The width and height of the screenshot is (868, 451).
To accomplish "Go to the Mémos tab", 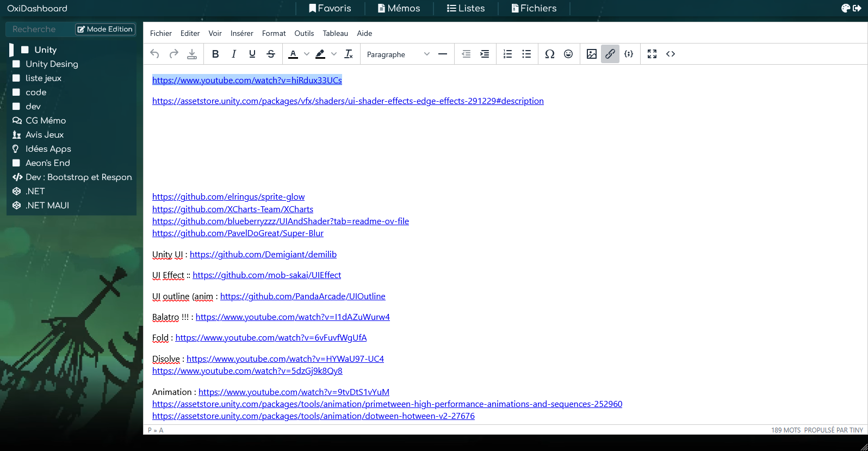I will point(399,8).
